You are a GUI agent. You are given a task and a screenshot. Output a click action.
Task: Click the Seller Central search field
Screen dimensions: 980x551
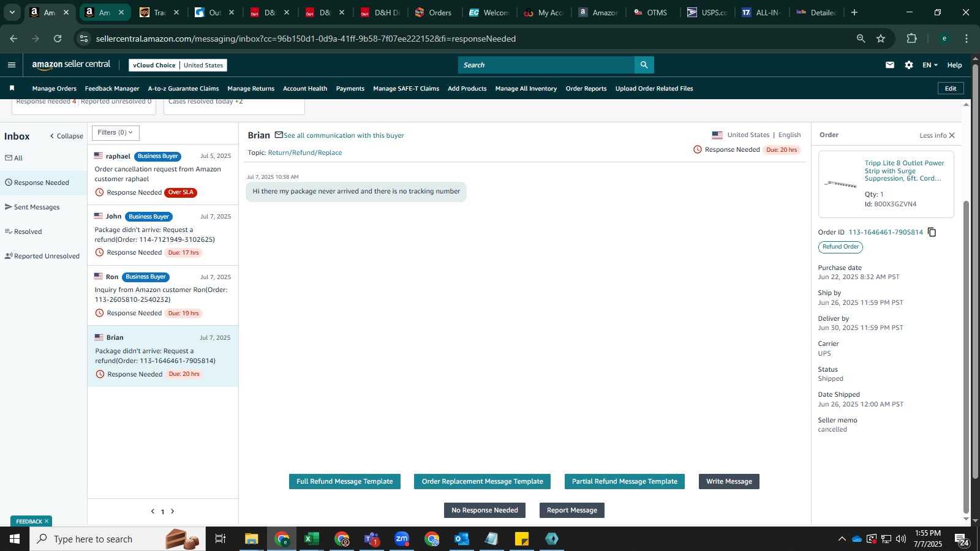pyautogui.click(x=546, y=65)
